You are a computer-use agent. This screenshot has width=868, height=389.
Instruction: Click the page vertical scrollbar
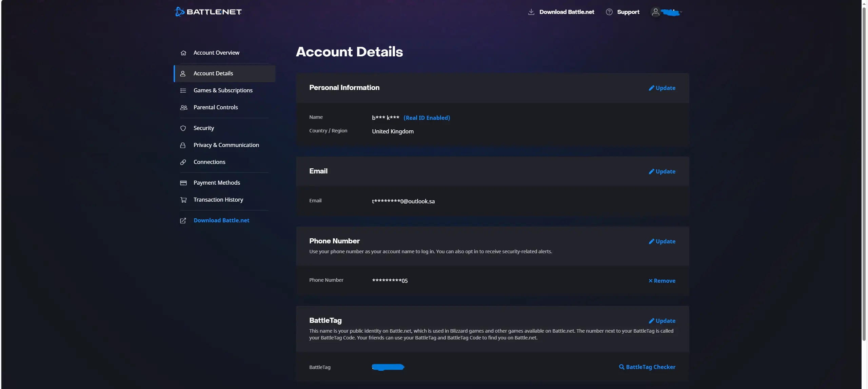click(x=864, y=170)
